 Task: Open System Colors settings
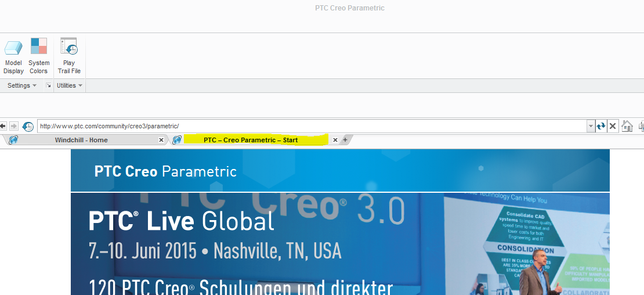(x=39, y=57)
